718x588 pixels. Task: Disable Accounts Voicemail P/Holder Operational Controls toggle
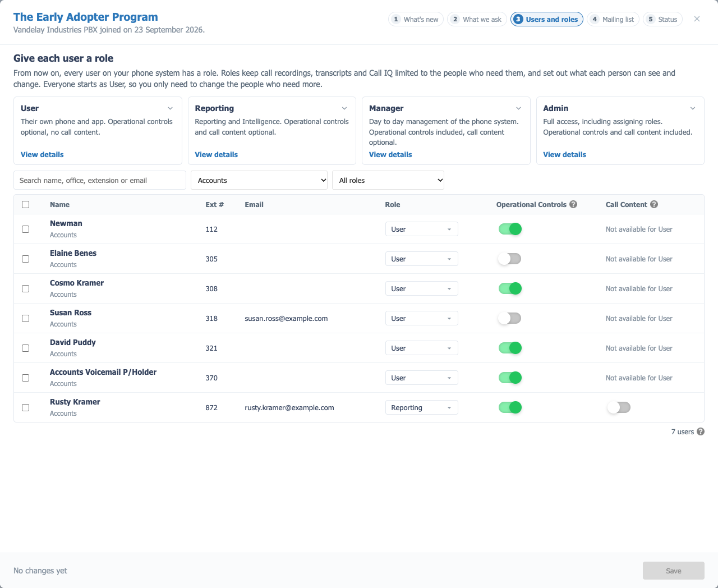coord(510,378)
